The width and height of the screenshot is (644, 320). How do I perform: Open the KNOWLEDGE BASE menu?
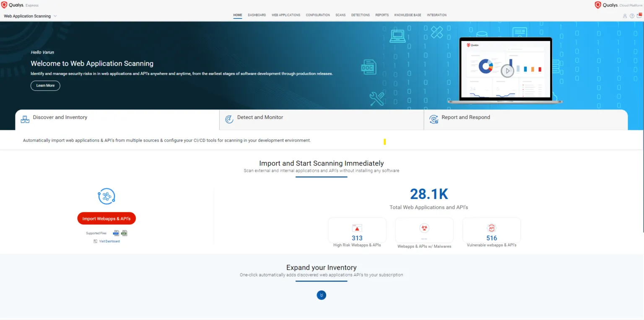pos(408,15)
